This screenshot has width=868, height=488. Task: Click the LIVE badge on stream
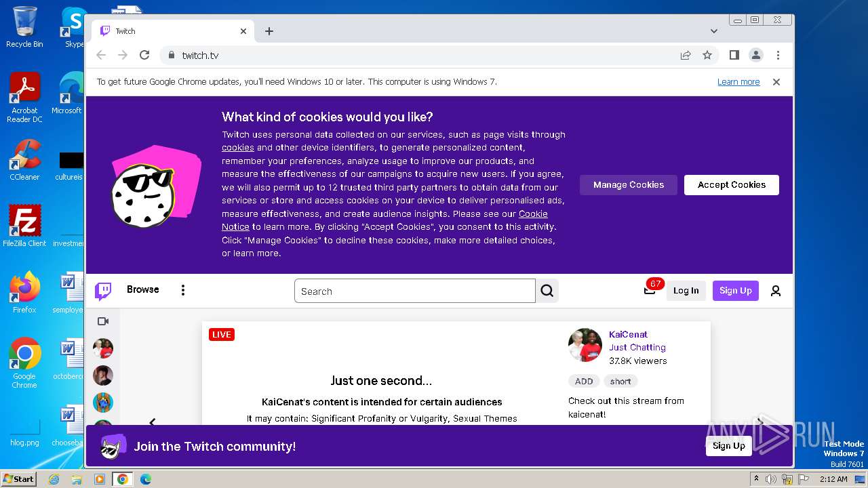221,335
